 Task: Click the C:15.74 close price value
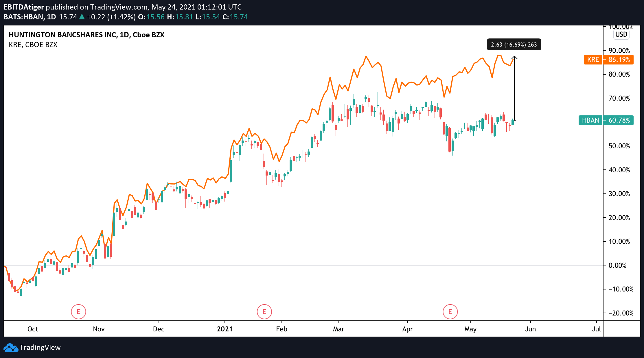coord(235,17)
